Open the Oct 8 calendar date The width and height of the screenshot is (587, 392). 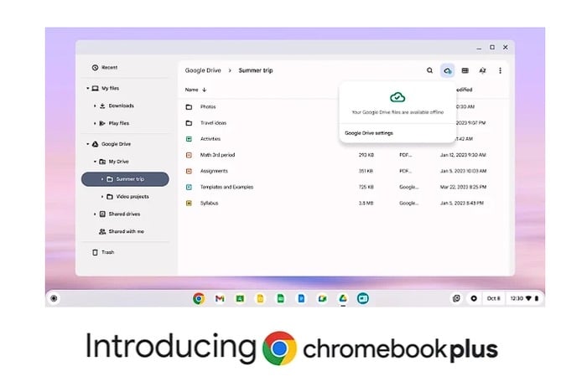(x=493, y=298)
